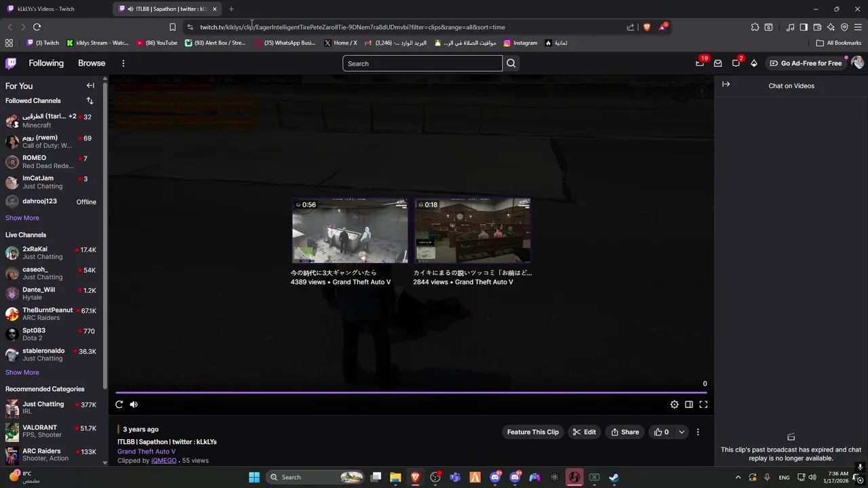Open Whispers icon with 2 badge
Viewport: 868px width, 488px height.
[736, 63]
